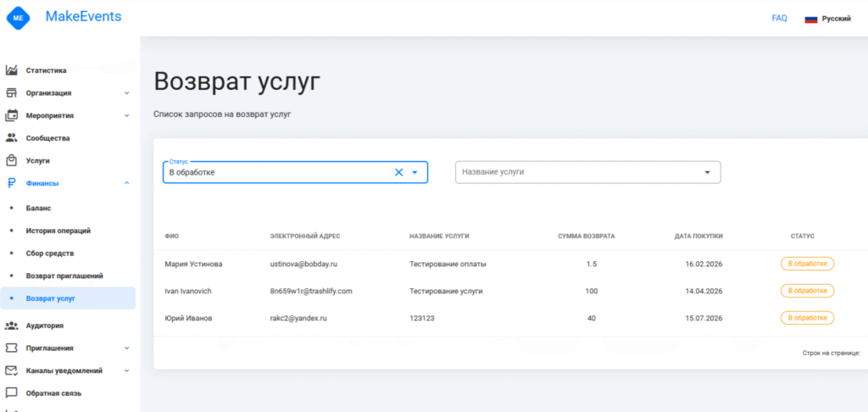Click refund amount 100
The height and width of the screenshot is (412, 868).
pos(591,292)
